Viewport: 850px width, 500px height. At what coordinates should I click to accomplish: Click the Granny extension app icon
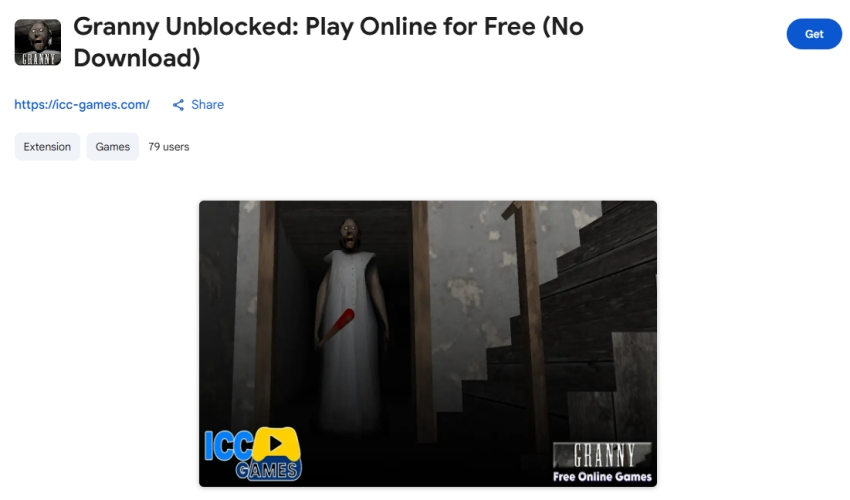coord(37,42)
